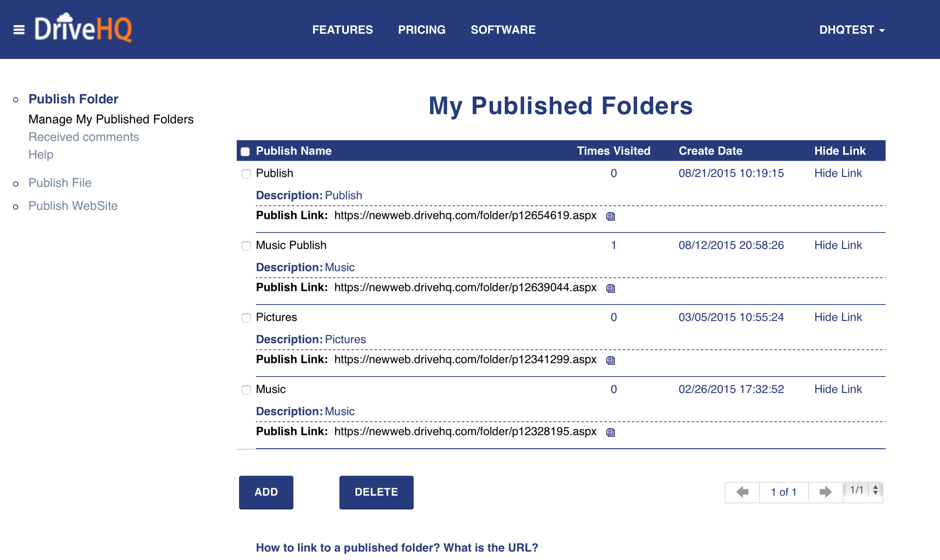
Task: Open the hamburger menu icon
Action: 19,29
